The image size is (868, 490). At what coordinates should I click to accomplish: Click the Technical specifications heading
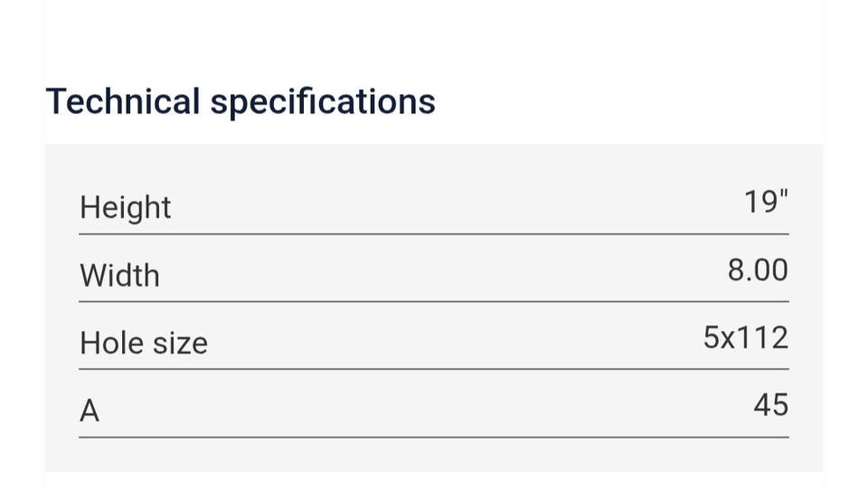click(241, 101)
